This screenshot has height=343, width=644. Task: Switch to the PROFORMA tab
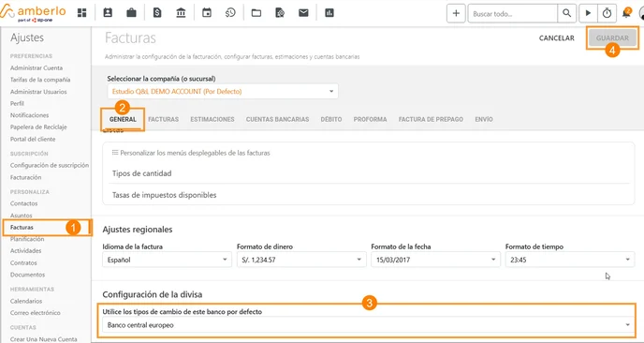click(x=370, y=119)
